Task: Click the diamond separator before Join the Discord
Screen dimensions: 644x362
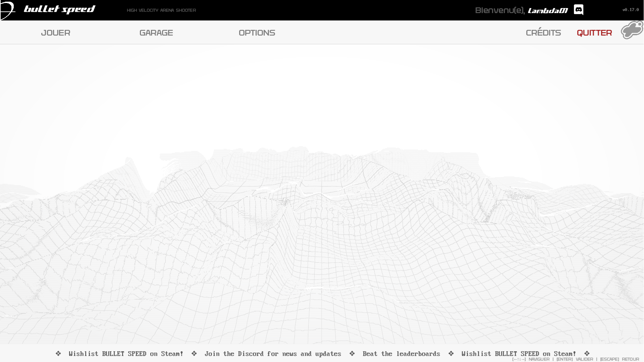Action: click(194, 354)
